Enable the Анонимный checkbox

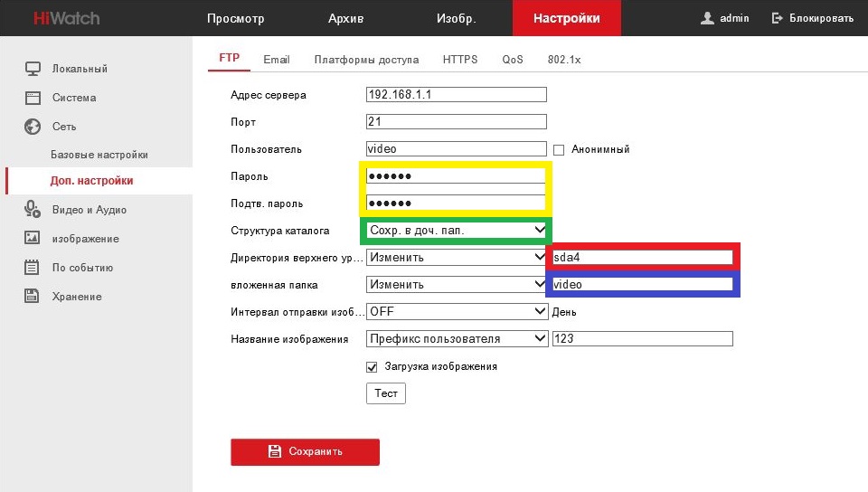click(559, 149)
